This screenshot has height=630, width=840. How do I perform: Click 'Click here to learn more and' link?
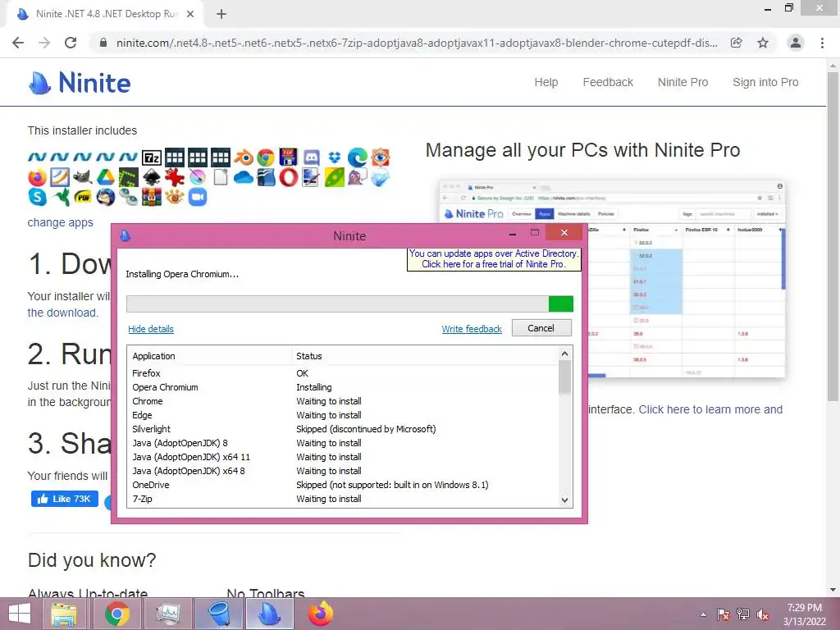pos(710,409)
